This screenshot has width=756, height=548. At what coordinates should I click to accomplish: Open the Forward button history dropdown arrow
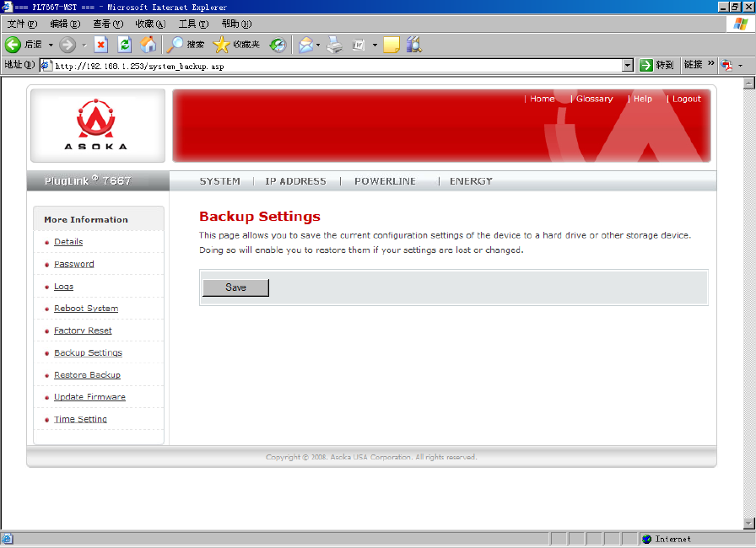coord(84,46)
